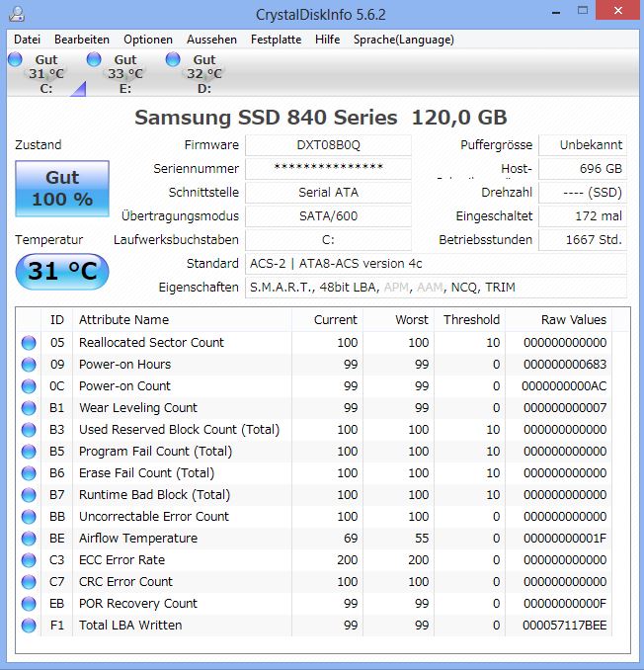
Task: Click the Schnittstelle field Serial ATA
Action: pyautogui.click(x=328, y=193)
